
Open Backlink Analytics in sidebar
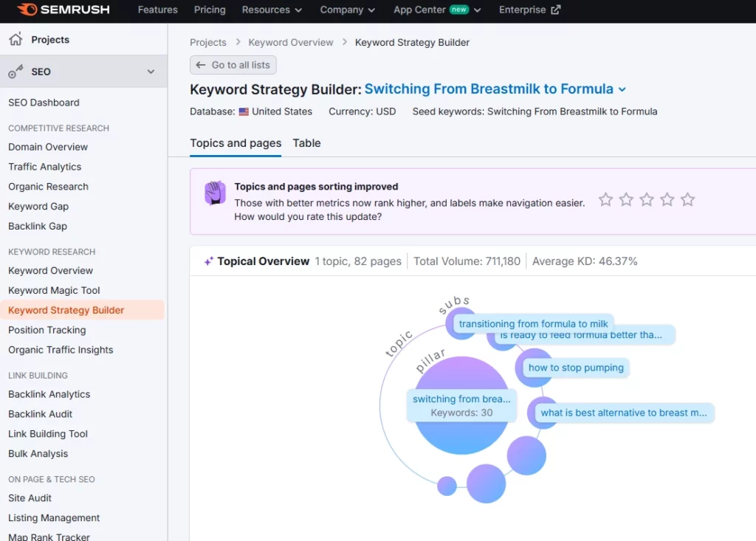[x=49, y=394]
